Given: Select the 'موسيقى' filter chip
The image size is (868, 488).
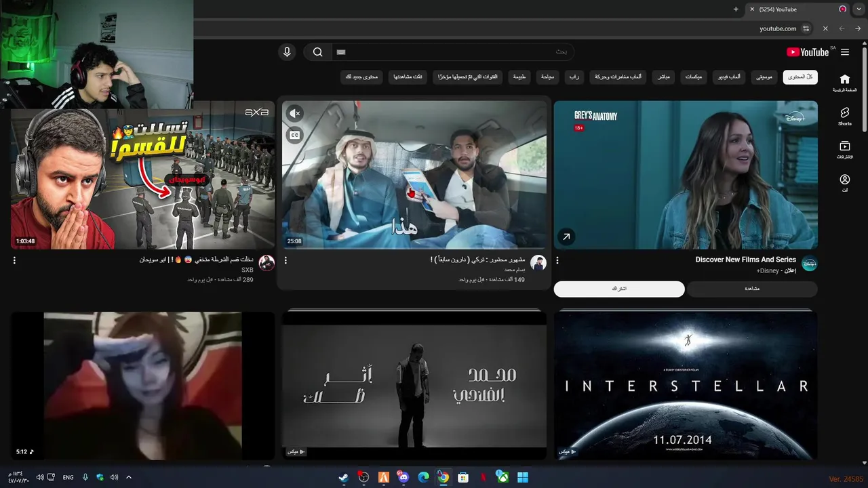Looking at the screenshot, I should (x=764, y=77).
